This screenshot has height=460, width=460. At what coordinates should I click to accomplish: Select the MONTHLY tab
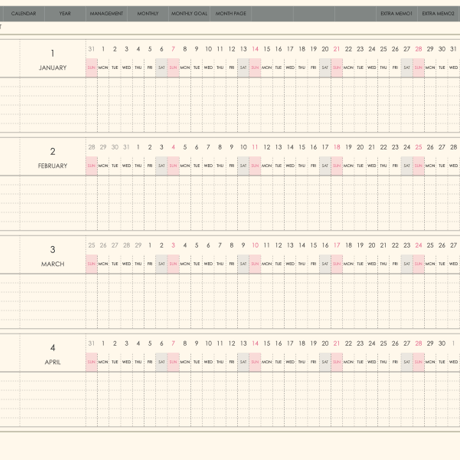click(x=148, y=14)
